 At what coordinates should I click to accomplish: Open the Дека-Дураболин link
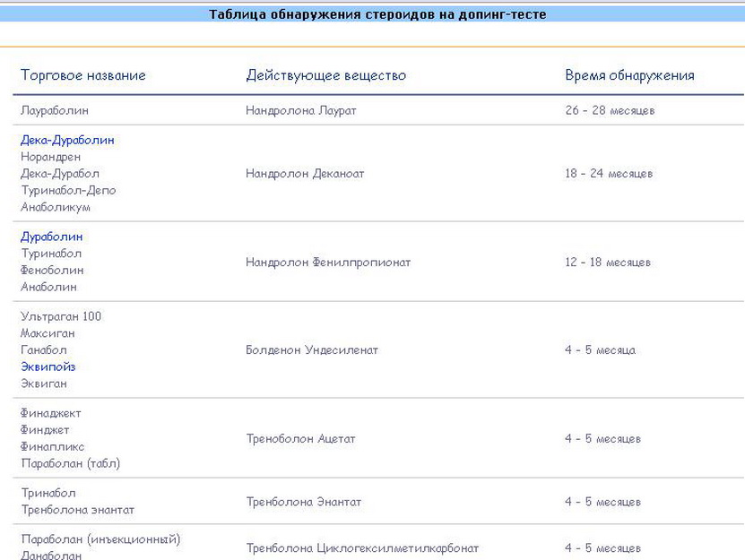click(x=67, y=140)
